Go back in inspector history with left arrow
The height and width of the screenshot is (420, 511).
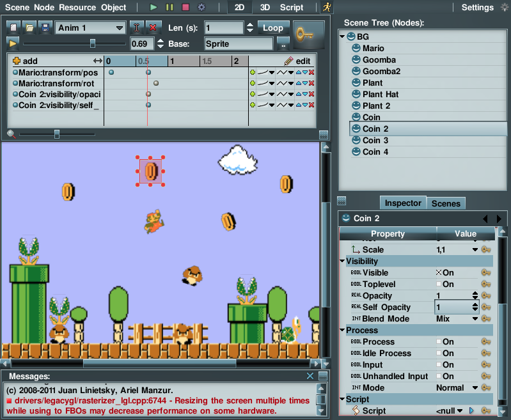[x=485, y=219]
